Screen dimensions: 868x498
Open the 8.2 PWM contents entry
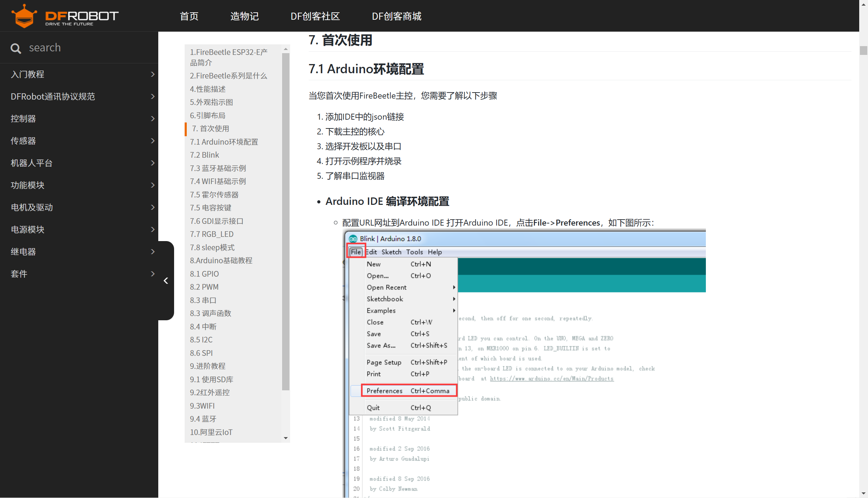tap(204, 287)
